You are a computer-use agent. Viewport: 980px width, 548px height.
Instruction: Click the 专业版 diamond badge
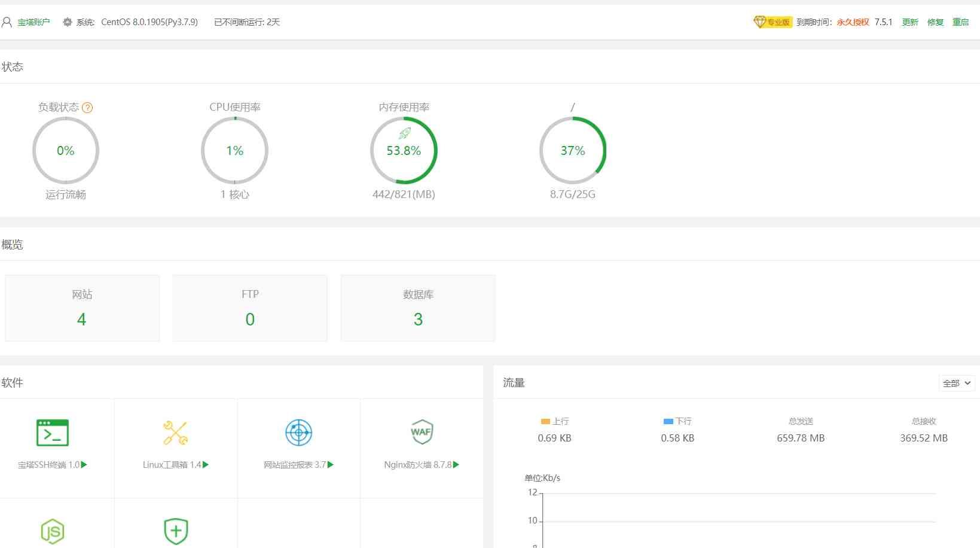click(x=772, y=22)
